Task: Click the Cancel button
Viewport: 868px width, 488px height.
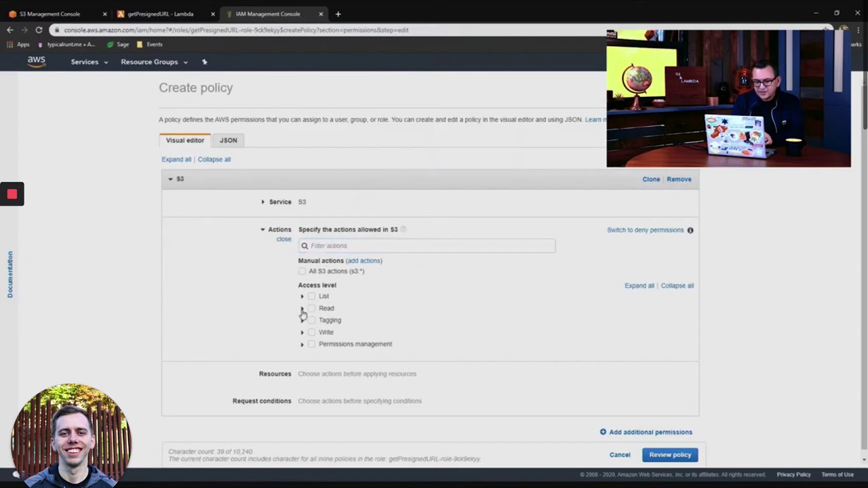Action: point(620,455)
